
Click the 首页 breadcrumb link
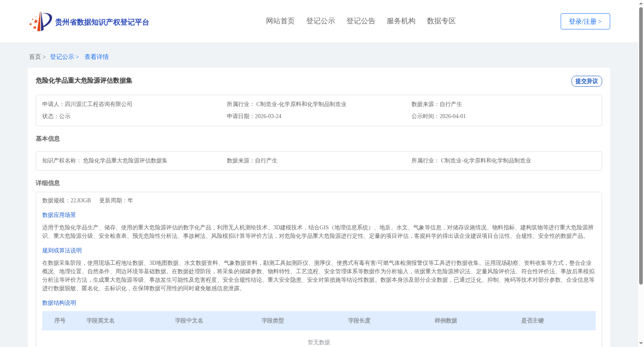click(35, 57)
